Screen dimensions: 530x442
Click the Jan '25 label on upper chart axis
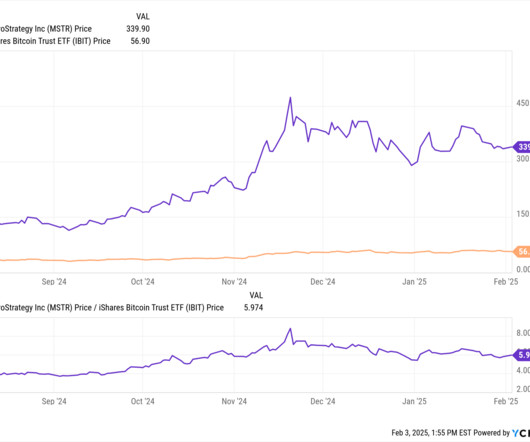[x=414, y=281]
